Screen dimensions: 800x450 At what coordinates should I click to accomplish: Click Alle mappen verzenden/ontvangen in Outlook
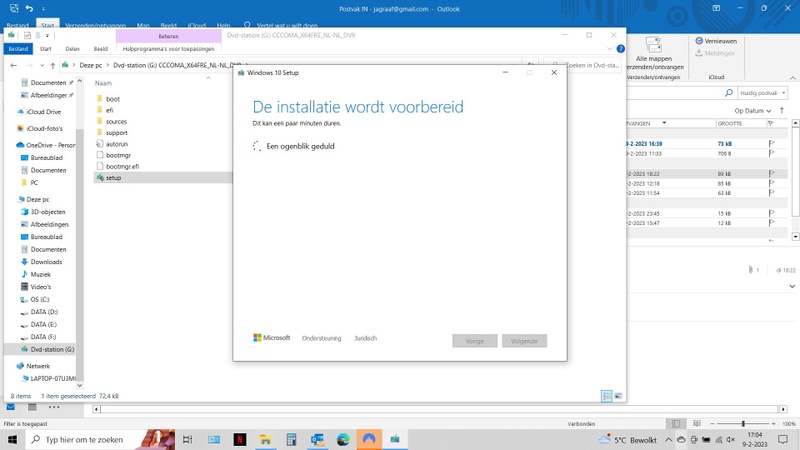coord(654,54)
